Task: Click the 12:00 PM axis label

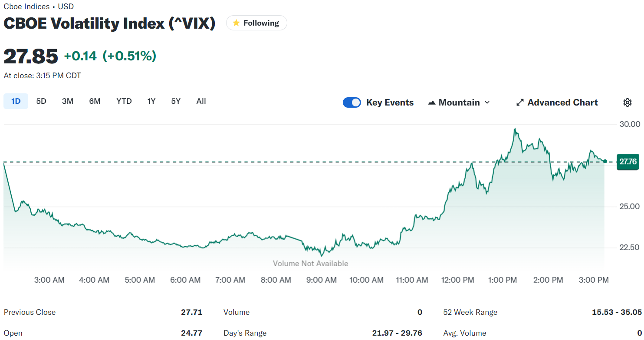Action: click(457, 280)
